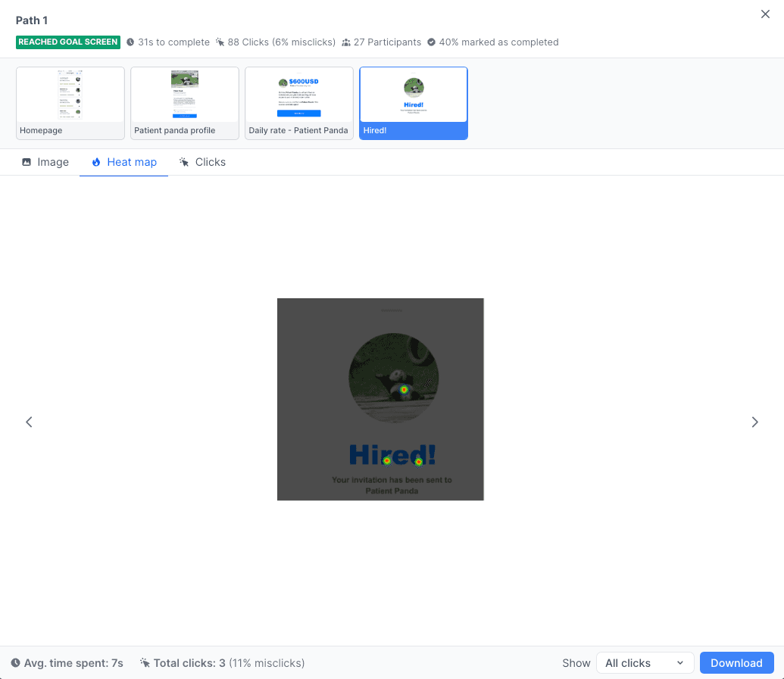The height and width of the screenshot is (679, 784).
Task: Click the image icon on the Image tab
Action: click(x=28, y=162)
